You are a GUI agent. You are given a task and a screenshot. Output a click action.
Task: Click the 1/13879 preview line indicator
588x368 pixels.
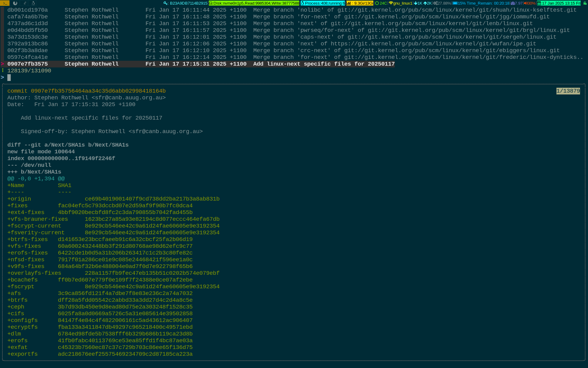[568, 91]
